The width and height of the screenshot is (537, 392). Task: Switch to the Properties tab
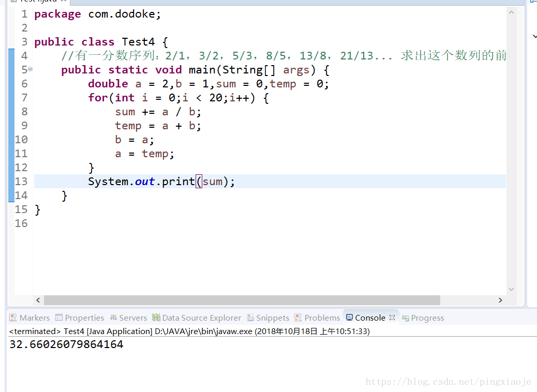[x=80, y=318]
